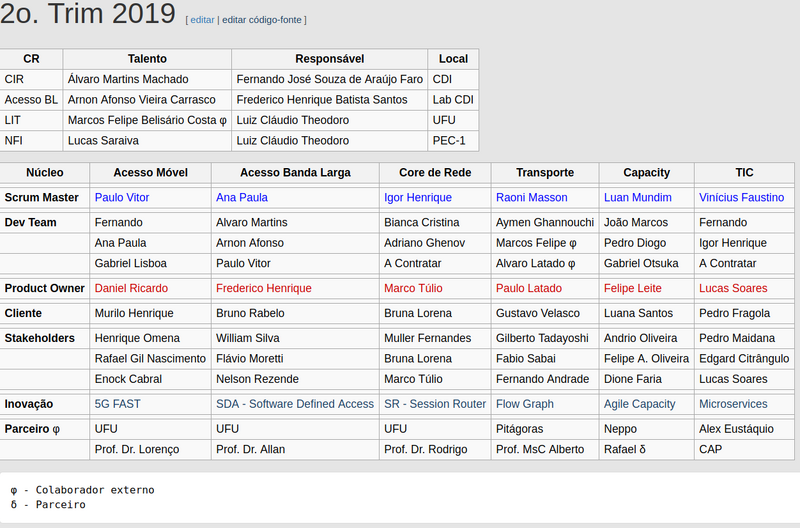Click SR - Session Router link
This screenshot has width=800, height=528.
pos(435,404)
